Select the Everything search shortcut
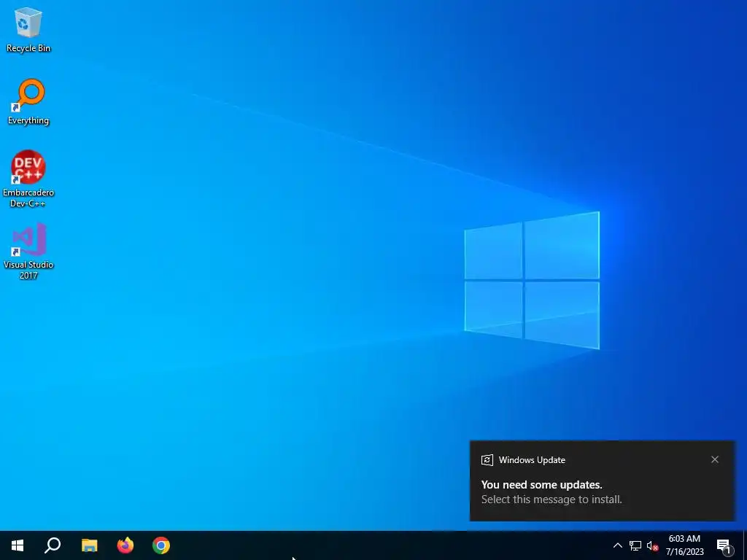The image size is (747, 560). point(28,102)
